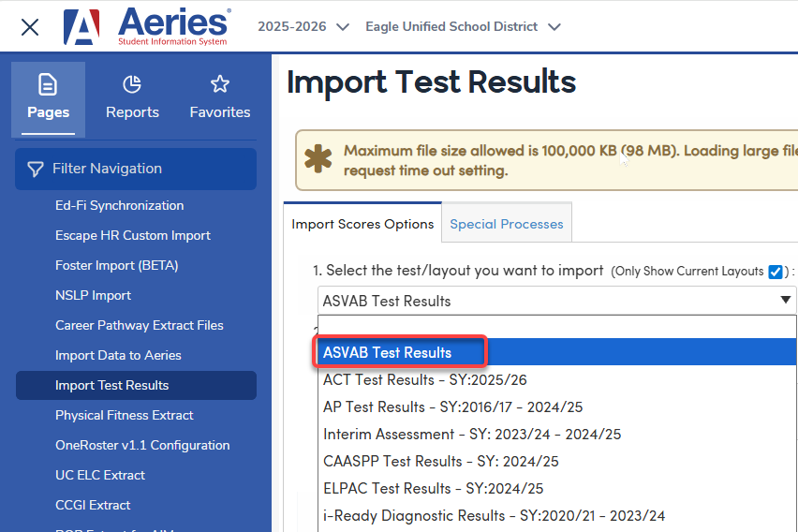Click the maximum file size warning text
This screenshot has width=798, height=532.
[570, 160]
